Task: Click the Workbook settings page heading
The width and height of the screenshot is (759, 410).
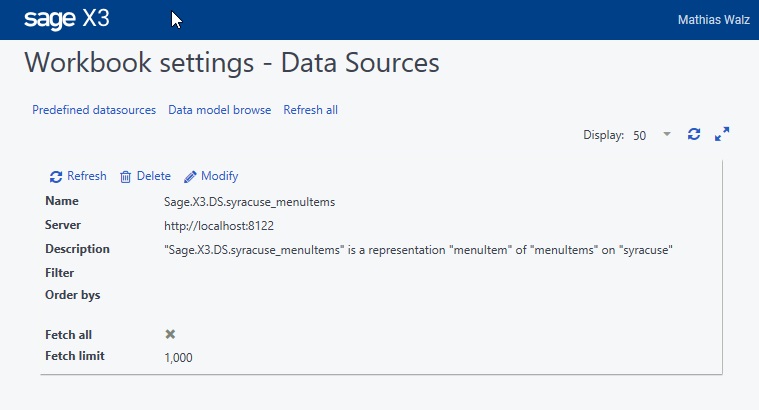Action: click(231, 64)
